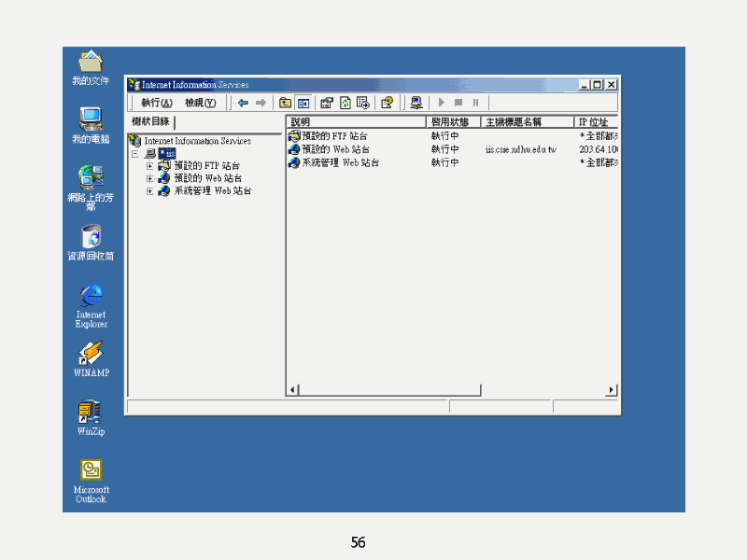
Task: Click the Pause item toolbar button
Action: click(475, 103)
